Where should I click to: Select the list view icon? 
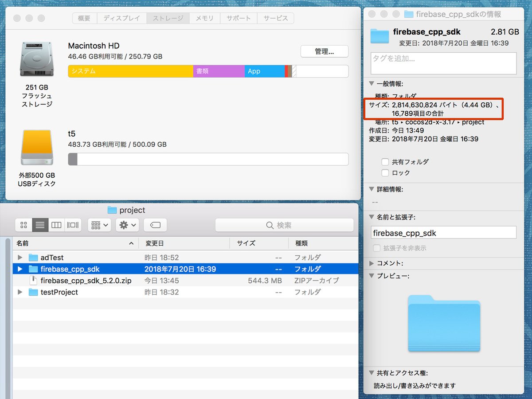coord(40,225)
